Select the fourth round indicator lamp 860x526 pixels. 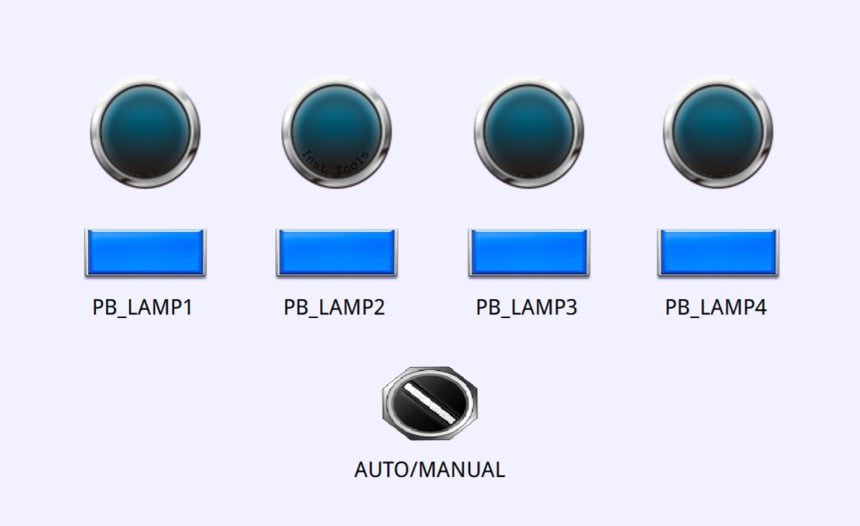point(718,132)
